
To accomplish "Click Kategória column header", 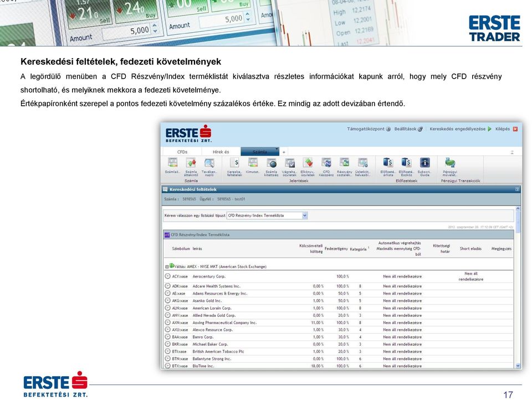I will click(359, 249).
